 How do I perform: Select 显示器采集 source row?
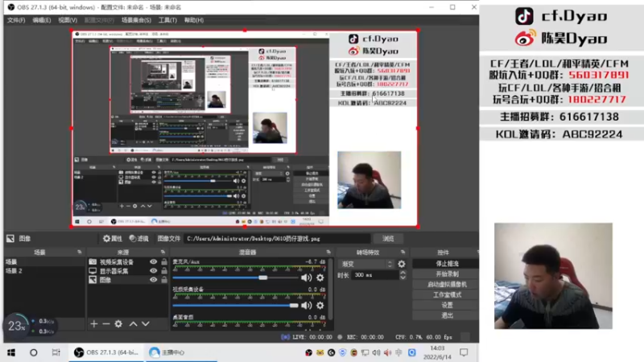pos(128,271)
